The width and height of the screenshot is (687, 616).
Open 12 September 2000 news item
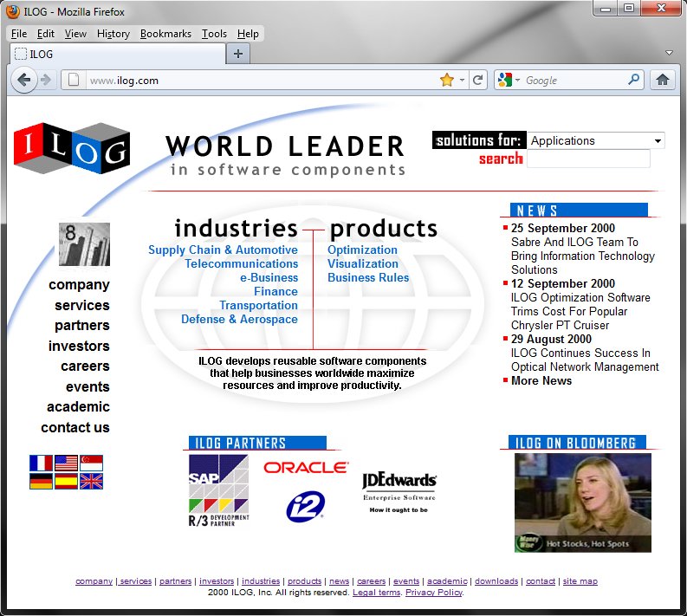pyautogui.click(x=580, y=304)
